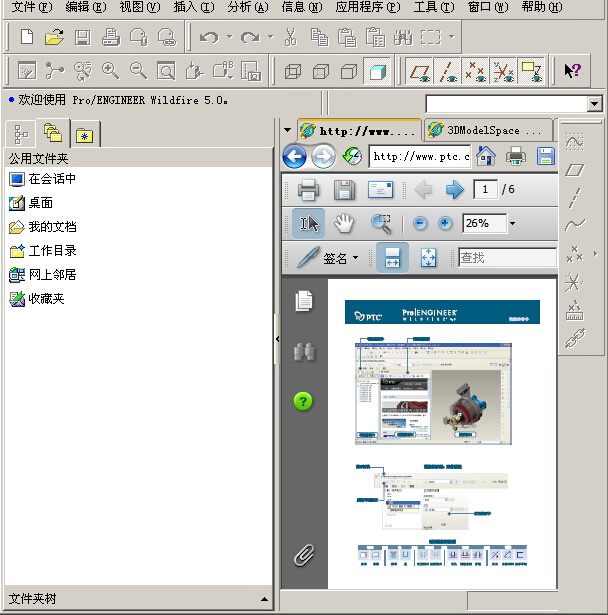Open the 收藏夹 Favorites folder
Viewport: 608px width, 615px height.
36,299
